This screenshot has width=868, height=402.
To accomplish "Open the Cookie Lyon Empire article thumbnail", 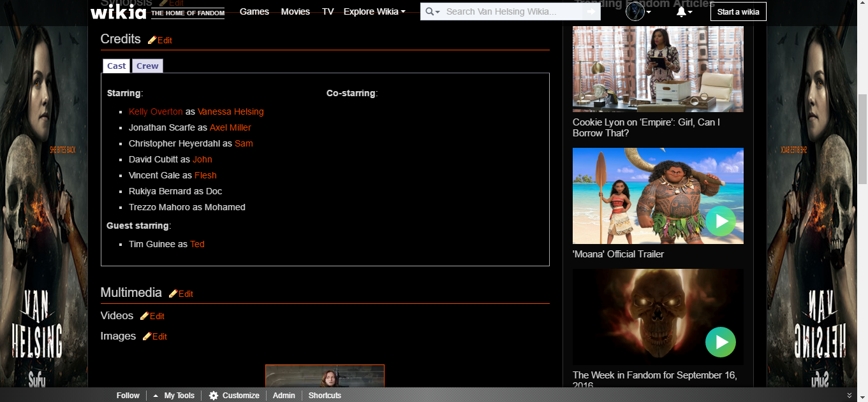I will coord(658,69).
